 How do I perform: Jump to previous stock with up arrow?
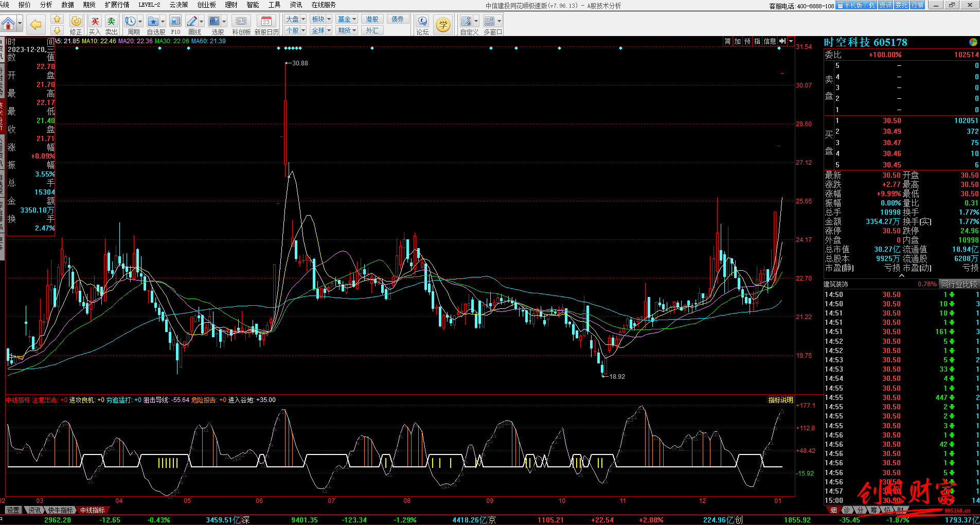tap(57, 19)
